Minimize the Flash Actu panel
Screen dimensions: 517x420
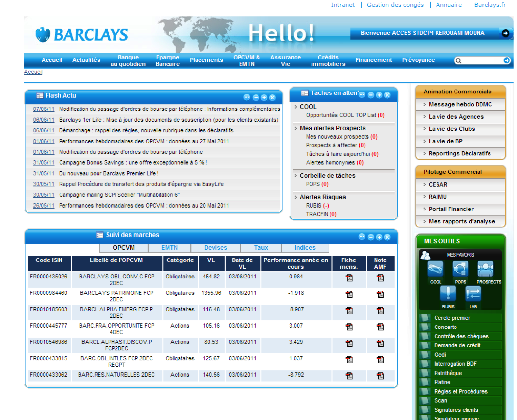click(256, 97)
